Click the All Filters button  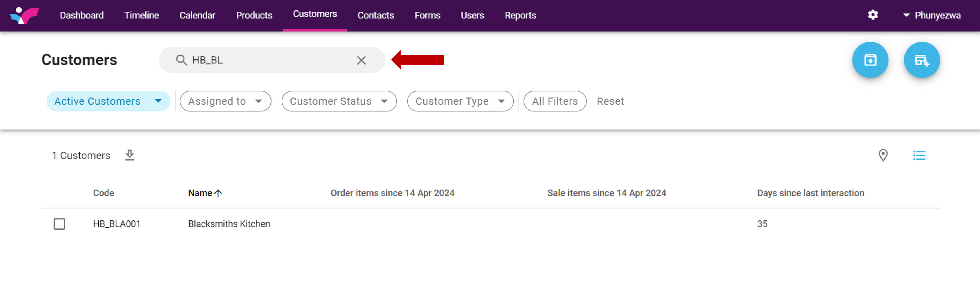tap(554, 101)
